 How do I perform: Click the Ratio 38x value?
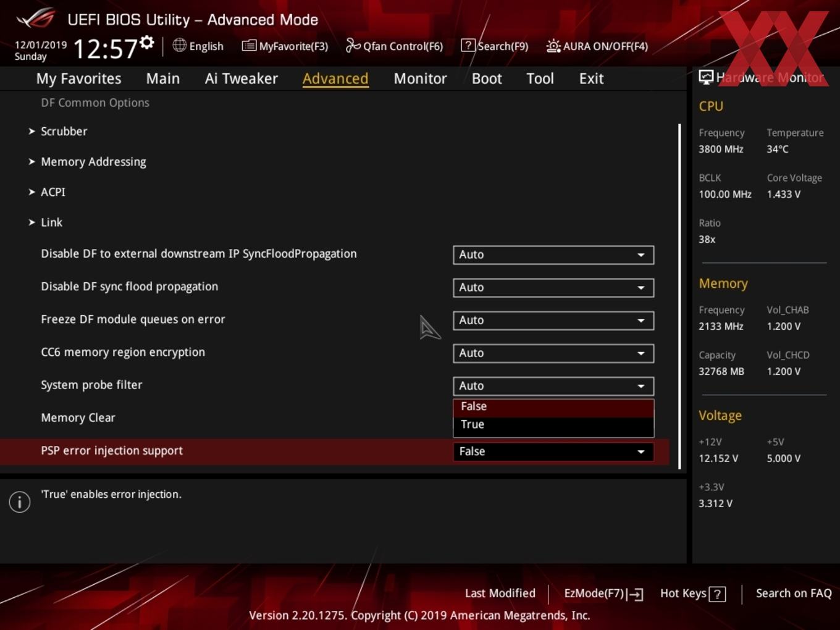[x=707, y=239]
